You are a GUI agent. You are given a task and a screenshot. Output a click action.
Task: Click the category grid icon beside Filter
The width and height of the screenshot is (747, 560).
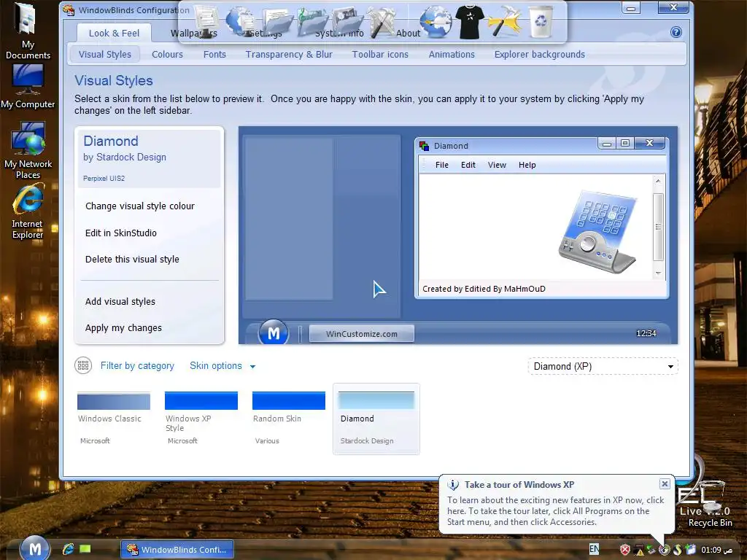(x=83, y=366)
